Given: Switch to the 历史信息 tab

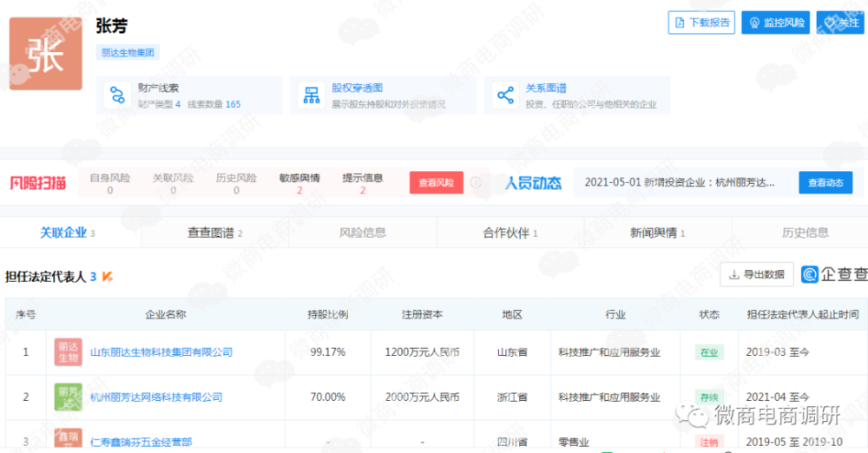Looking at the screenshot, I should [x=805, y=233].
